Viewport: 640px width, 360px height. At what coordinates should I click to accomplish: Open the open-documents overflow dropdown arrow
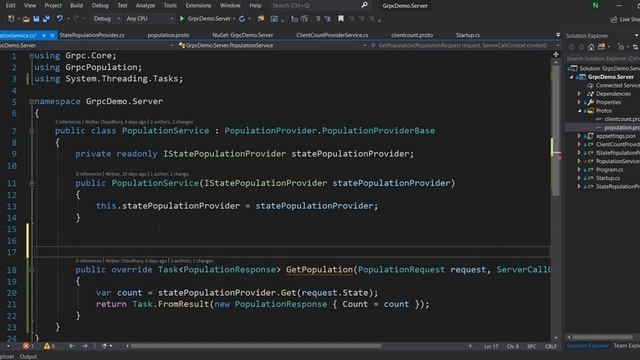[x=558, y=35]
